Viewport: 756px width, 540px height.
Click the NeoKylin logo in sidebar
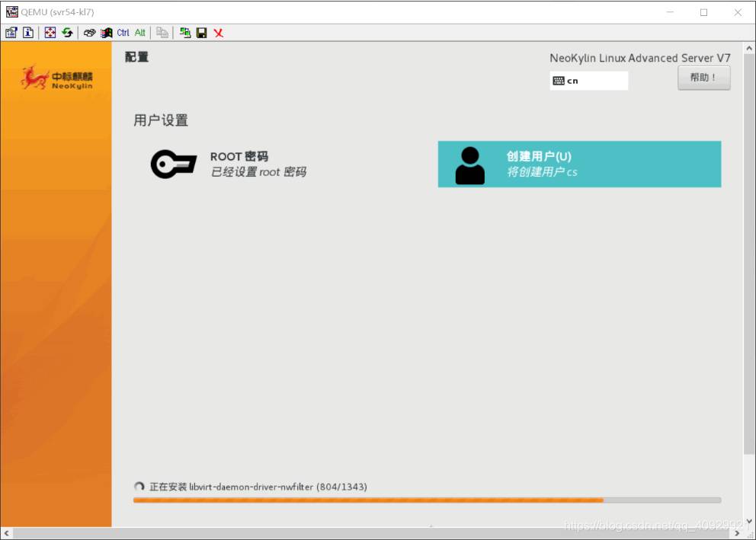[57, 78]
